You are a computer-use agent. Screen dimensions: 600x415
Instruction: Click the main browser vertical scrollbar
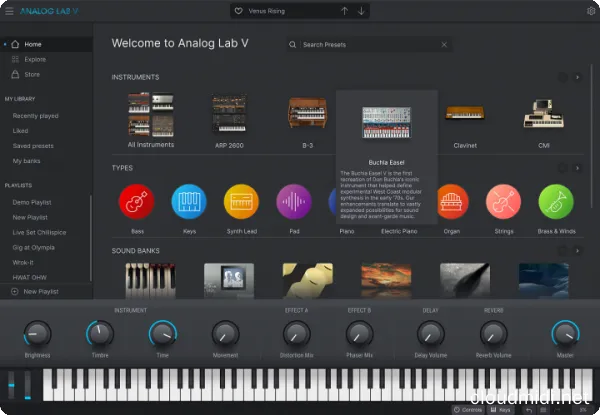coord(592,137)
